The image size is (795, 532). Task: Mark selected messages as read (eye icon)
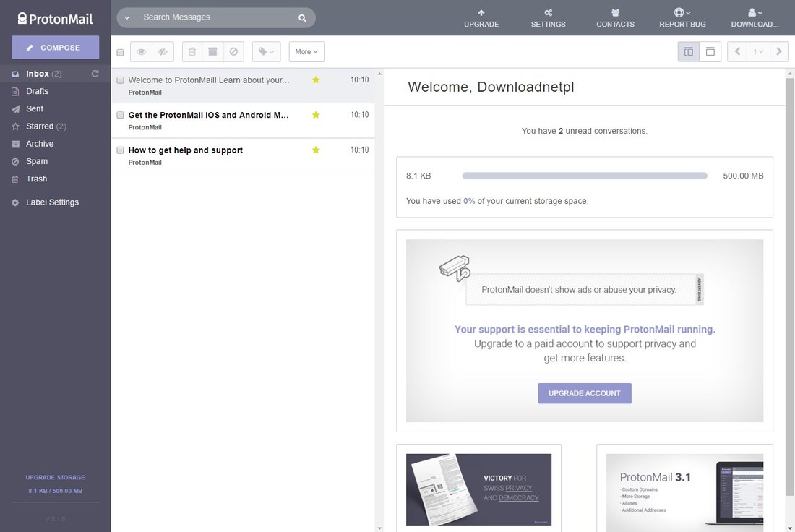pyautogui.click(x=142, y=52)
